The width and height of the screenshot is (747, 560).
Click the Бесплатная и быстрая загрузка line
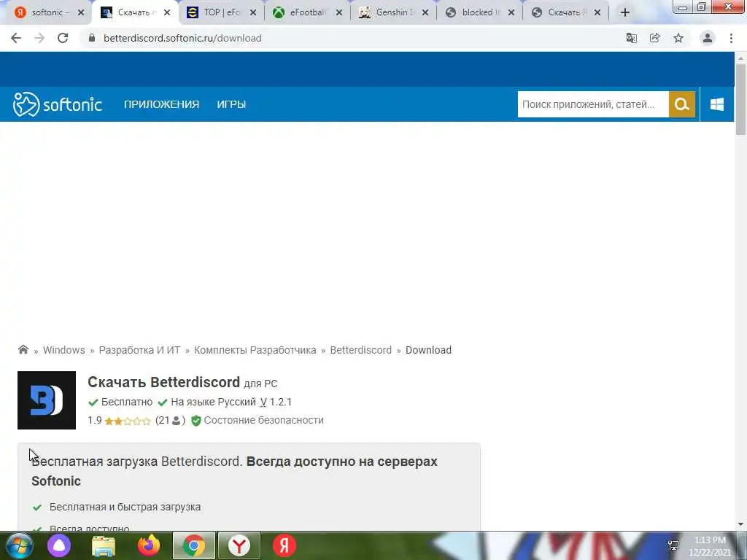125,507
